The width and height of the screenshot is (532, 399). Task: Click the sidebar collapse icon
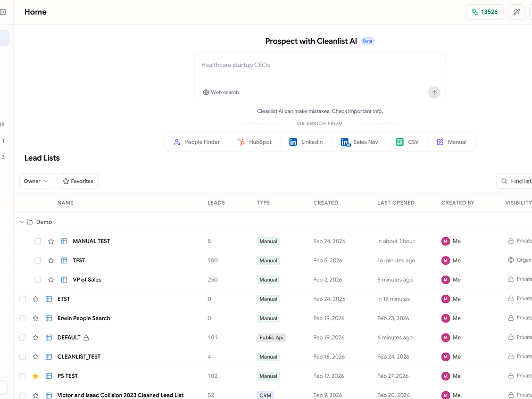3,12
